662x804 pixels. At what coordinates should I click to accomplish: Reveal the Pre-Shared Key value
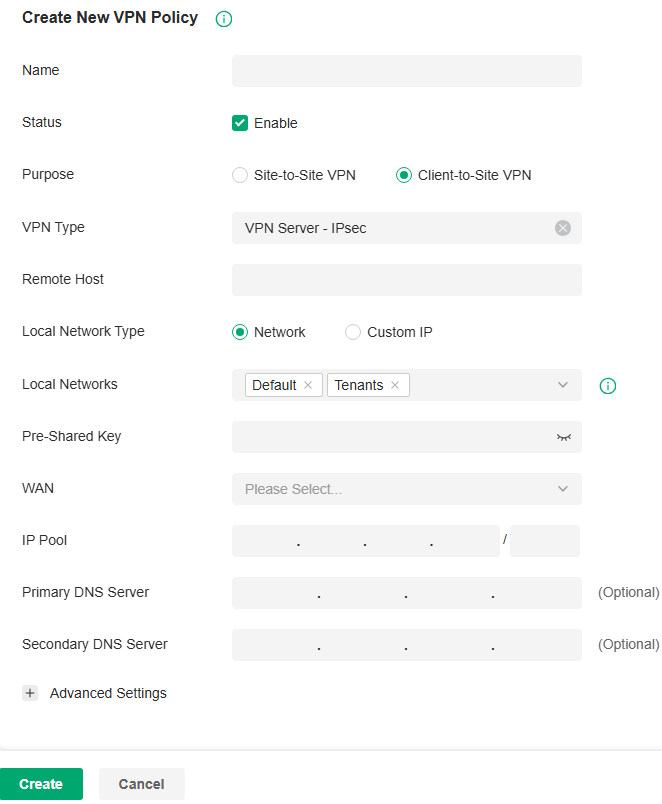click(563, 437)
